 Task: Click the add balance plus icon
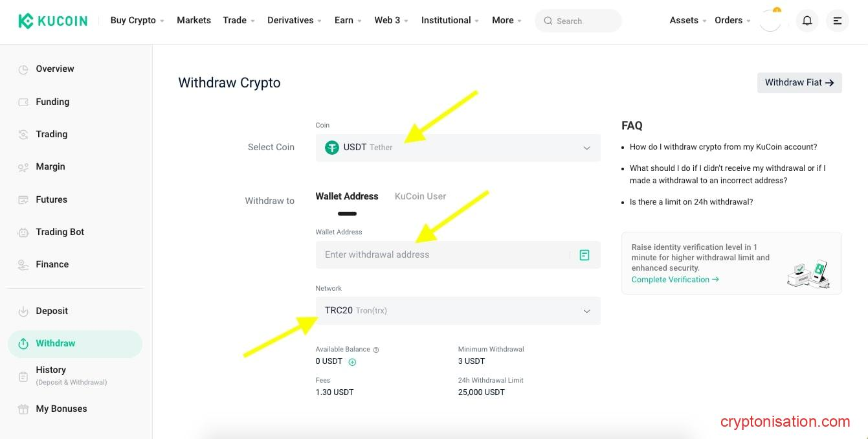[352, 362]
